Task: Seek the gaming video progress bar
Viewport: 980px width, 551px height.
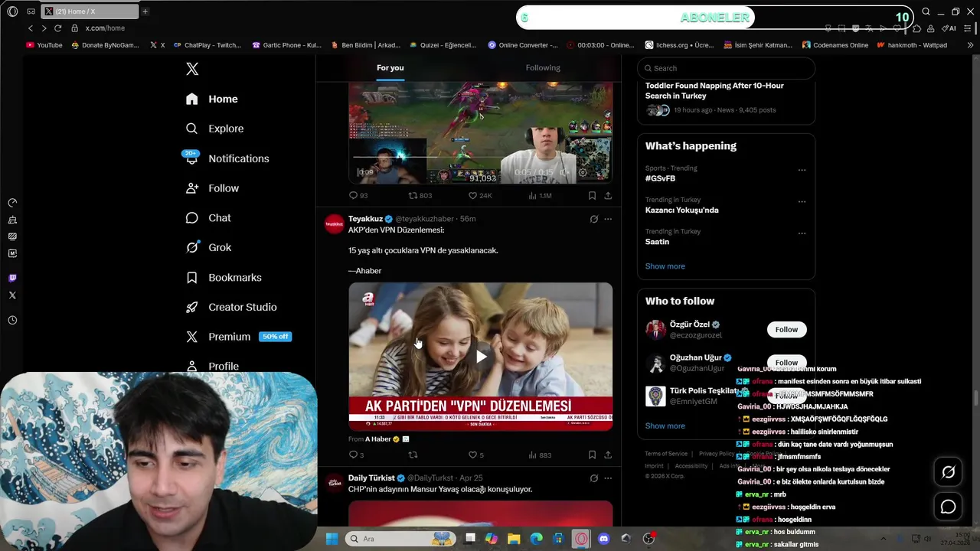Action: (x=480, y=158)
